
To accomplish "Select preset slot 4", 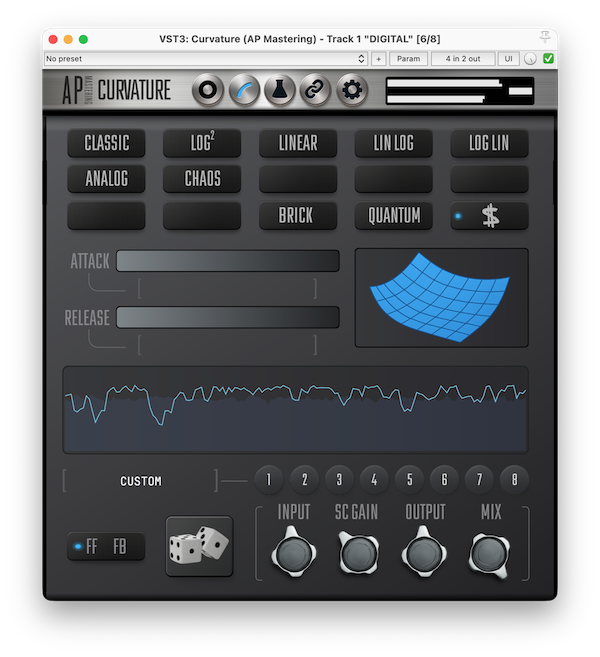I will click(374, 479).
